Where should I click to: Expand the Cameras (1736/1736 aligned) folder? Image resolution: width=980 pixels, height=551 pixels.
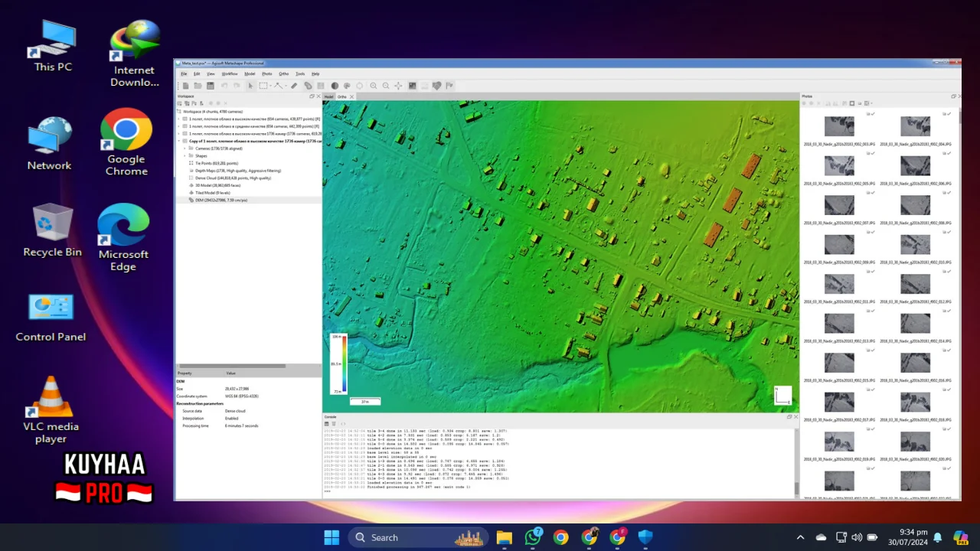pyautogui.click(x=185, y=148)
